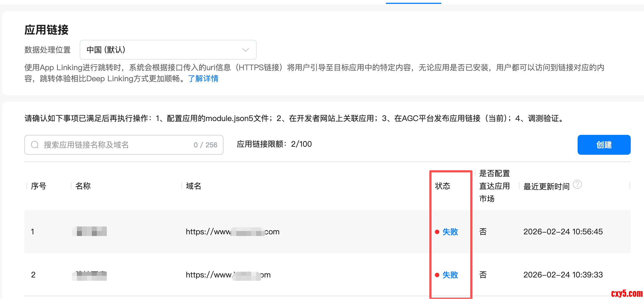Click the 是否配置直达应用市场 column header
This screenshot has height=299, width=644.
click(x=494, y=186)
